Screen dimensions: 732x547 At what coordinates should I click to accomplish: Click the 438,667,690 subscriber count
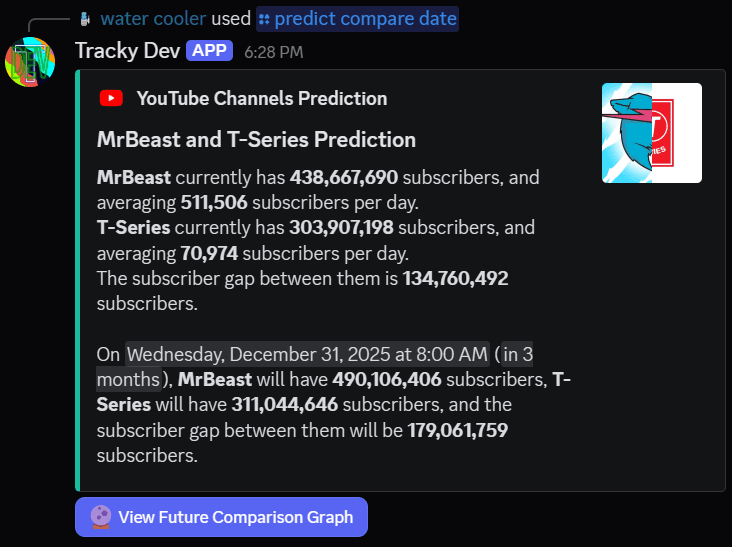[x=344, y=178]
